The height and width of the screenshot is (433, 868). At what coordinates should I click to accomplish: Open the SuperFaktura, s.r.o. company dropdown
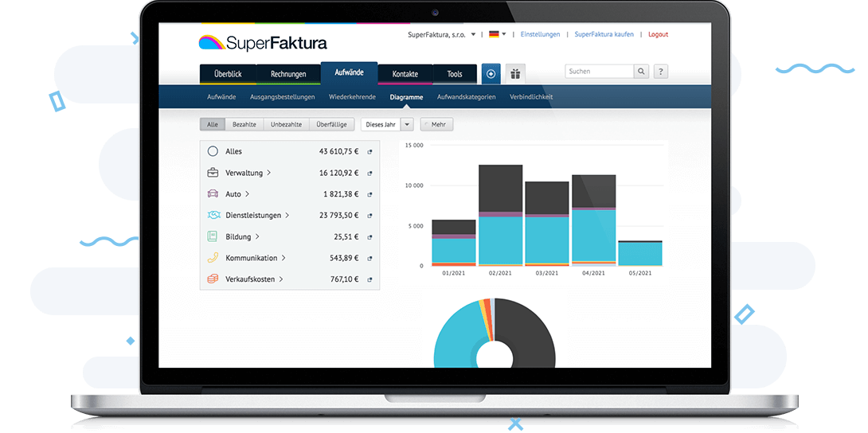coord(442,34)
